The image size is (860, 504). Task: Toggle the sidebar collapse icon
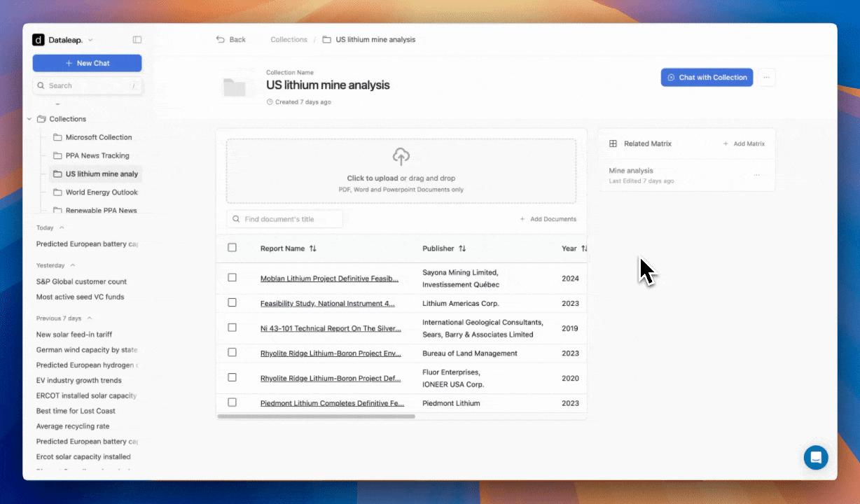pos(137,40)
